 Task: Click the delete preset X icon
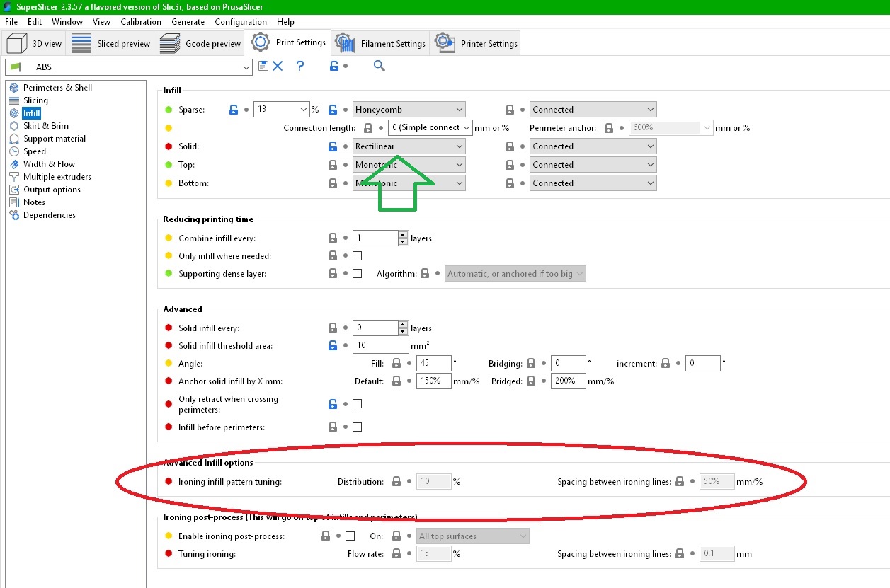click(x=278, y=66)
